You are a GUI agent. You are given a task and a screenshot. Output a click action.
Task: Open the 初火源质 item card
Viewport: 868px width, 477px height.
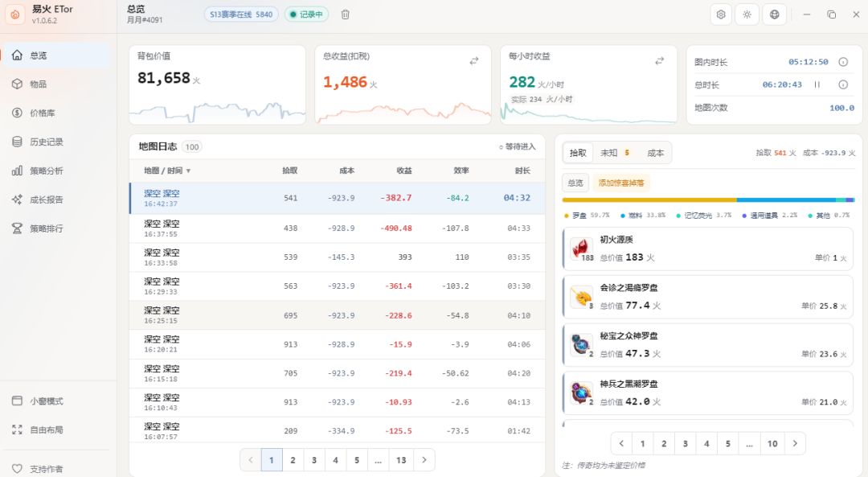click(x=707, y=249)
